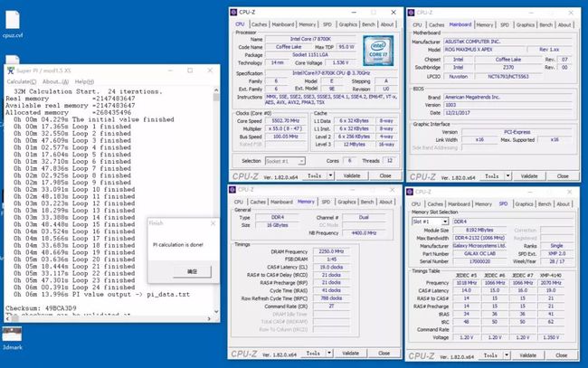Click Validate in the Mainboard window

click(529, 175)
